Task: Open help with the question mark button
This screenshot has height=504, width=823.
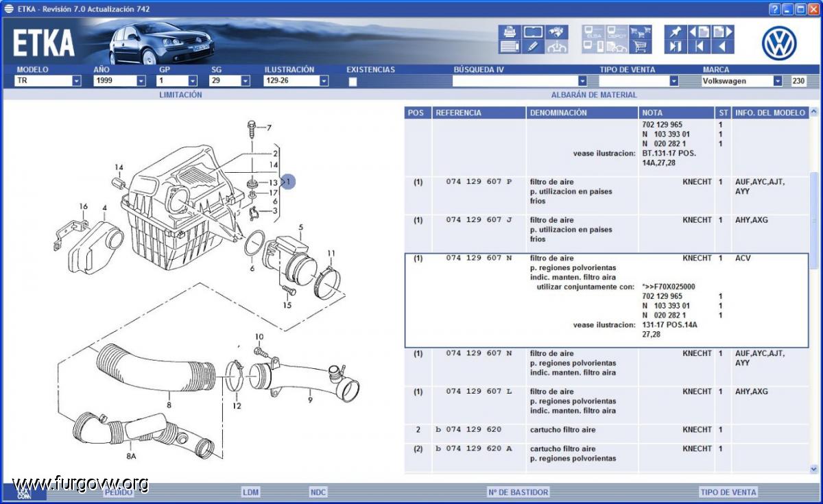Action: point(774,9)
